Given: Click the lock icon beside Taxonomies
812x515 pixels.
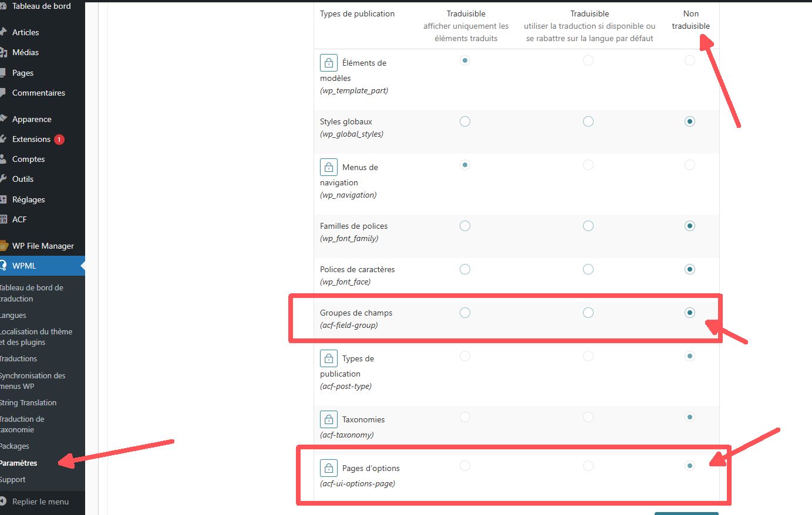Looking at the screenshot, I should pyautogui.click(x=329, y=419).
